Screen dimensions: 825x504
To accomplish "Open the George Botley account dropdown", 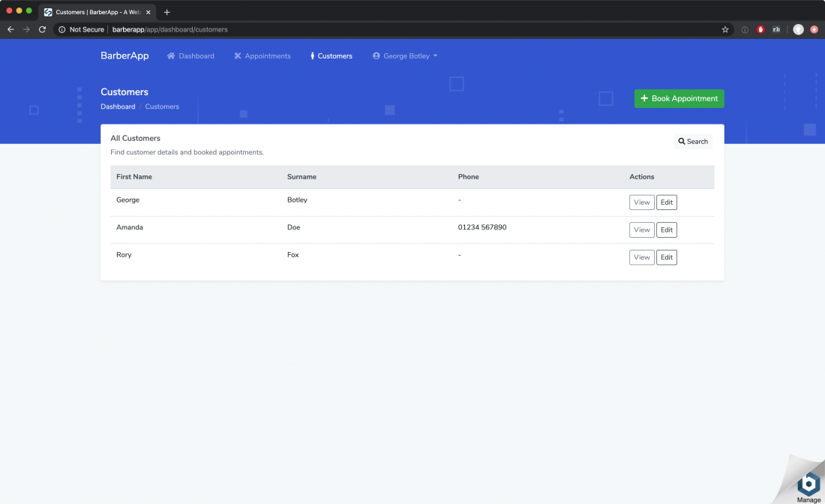I will tap(405, 55).
